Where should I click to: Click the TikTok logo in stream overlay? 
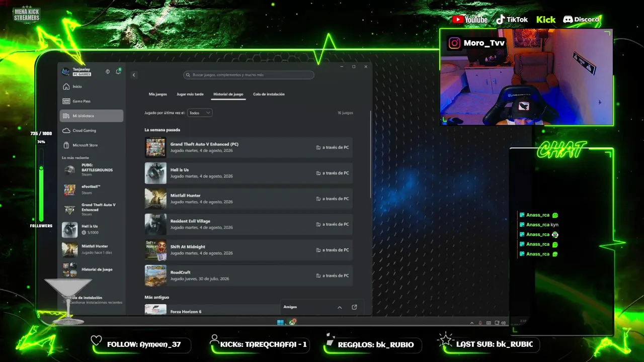512,20
